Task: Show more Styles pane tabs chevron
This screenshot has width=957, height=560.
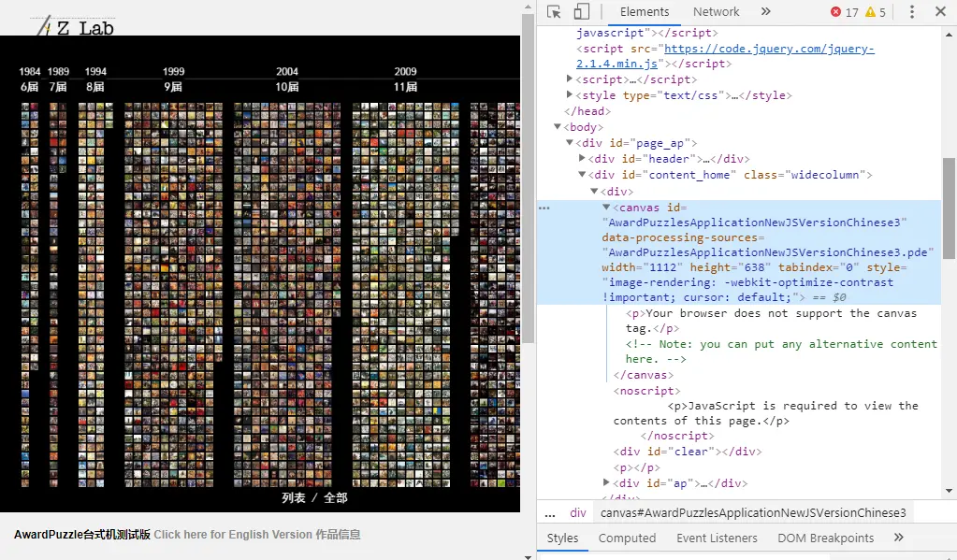Action: pos(898,538)
